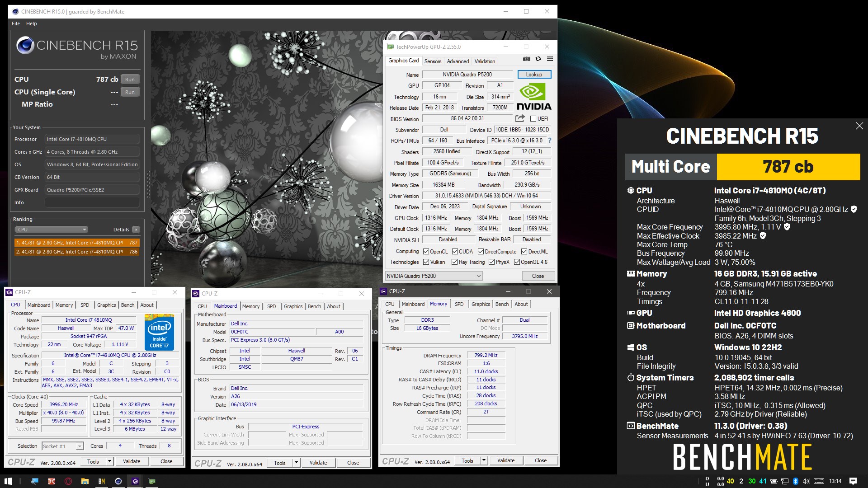This screenshot has width=868, height=488.
Task: Toggle the OpenGL 4.6 checkbox
Action: pos(517,262)
